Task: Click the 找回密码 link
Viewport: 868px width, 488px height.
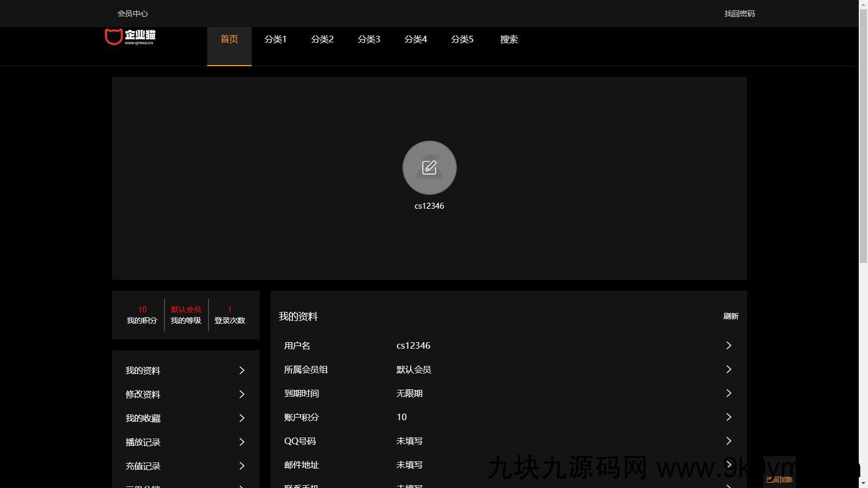Action: (x=739, y=13)
